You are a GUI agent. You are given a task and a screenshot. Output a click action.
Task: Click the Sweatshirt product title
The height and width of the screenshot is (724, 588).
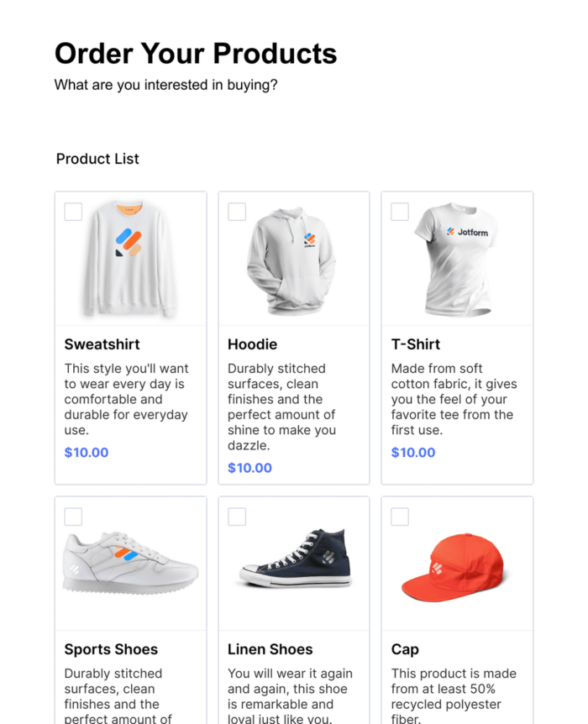pos(102,344)
